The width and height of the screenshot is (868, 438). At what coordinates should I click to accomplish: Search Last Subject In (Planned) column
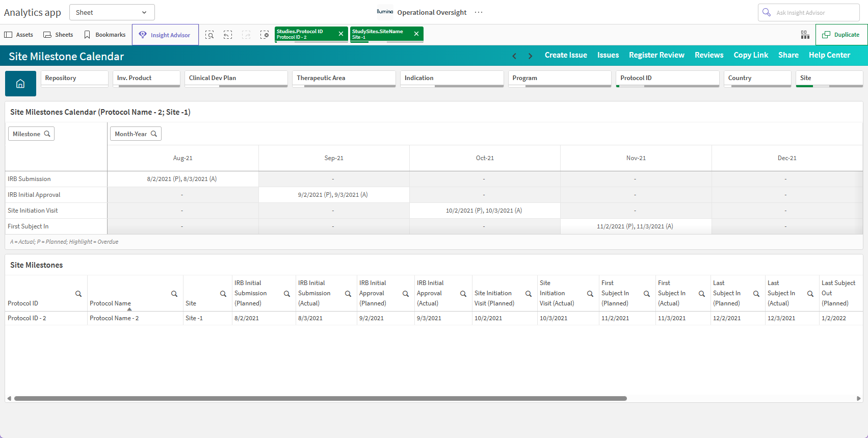[756, 294]
